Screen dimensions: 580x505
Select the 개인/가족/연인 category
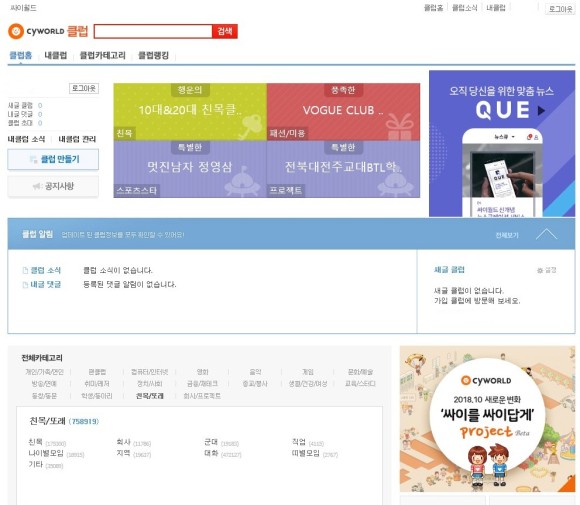[44, 372]
